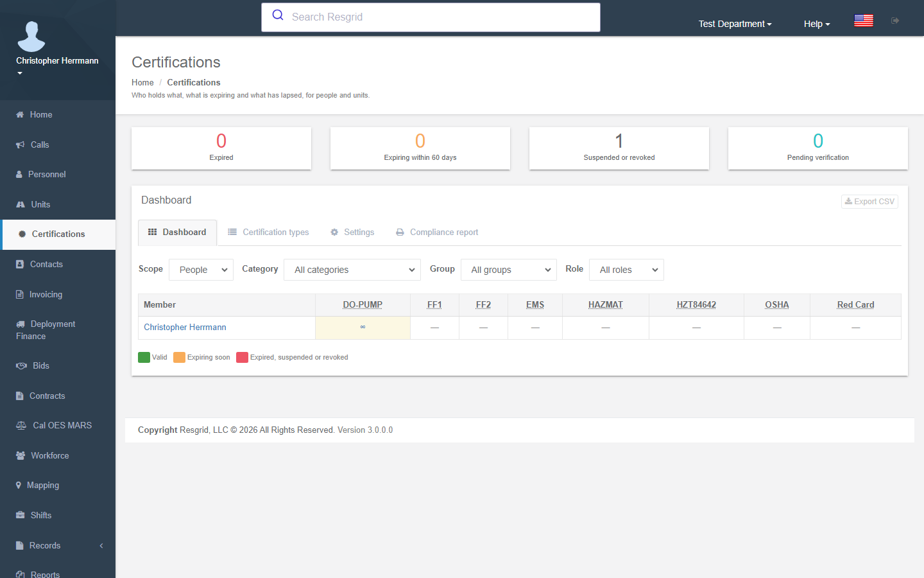The height and width of the screenshot is (578, 924).
Task: Open Calls from the sidebar
Action: [x=58, y=144]
